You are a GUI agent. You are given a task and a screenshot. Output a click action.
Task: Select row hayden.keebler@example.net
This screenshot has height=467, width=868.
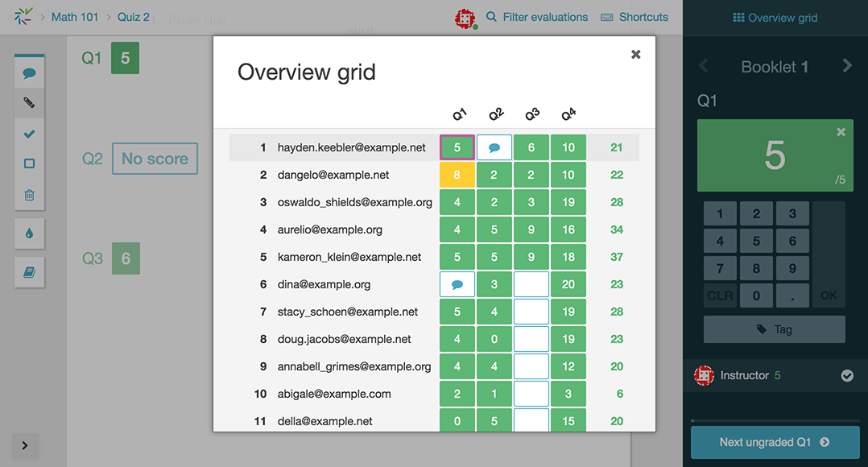coord(435,147)
